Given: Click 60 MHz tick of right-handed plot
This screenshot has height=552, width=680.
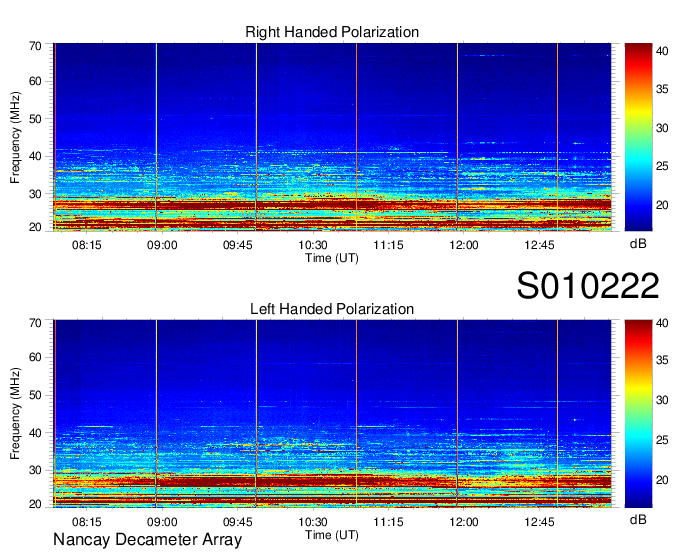Looking at the screenshot, I should click(35, 81).
